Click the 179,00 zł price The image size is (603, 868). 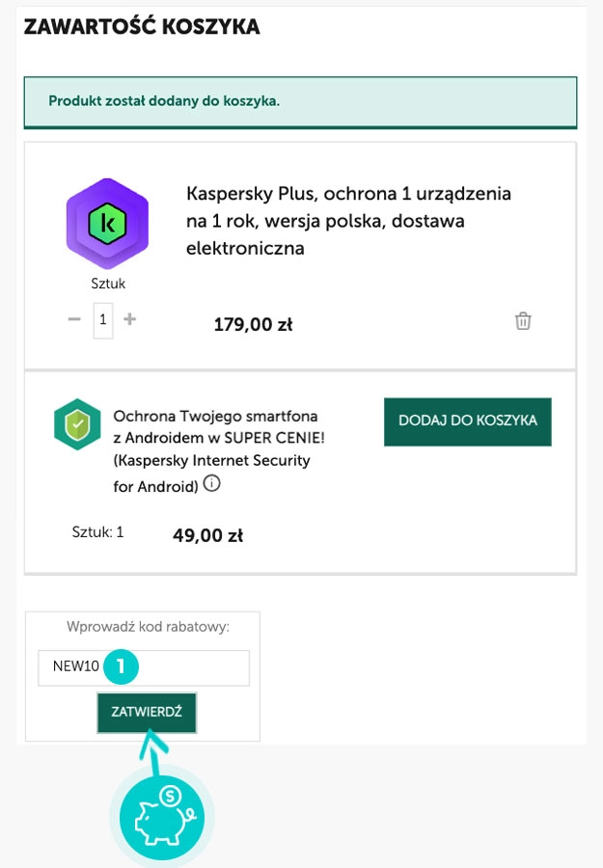point(253,325)
